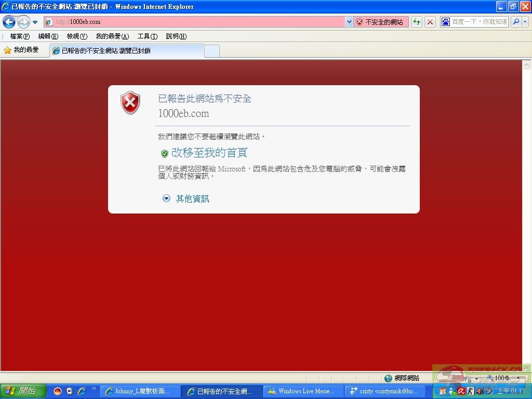This screenshot has height=399, width=532.
Task: Click 改移至我的首頁 link
Action: (209, 153)
